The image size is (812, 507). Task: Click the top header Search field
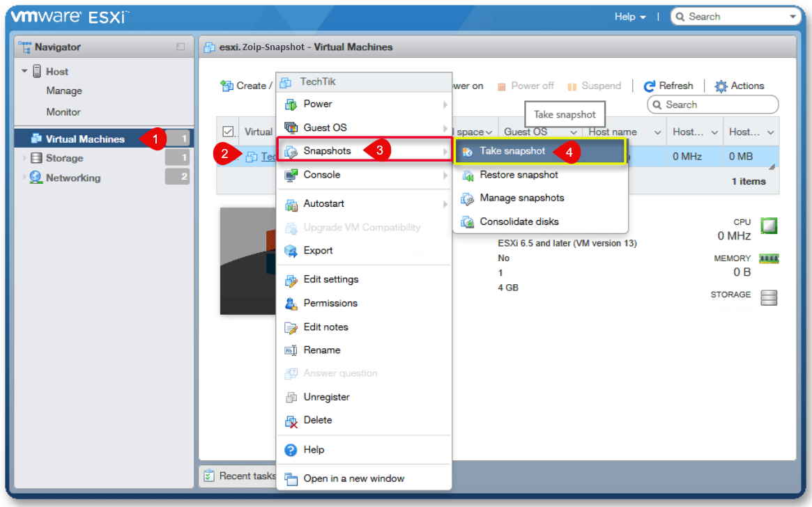737,17
